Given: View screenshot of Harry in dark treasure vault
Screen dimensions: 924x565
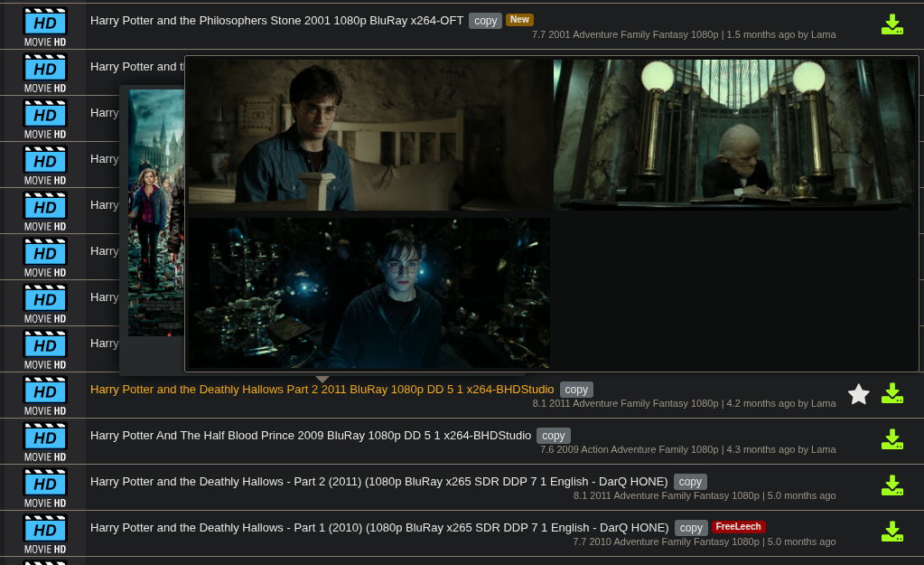Looking at the screenshot, I should pos(369,293).
